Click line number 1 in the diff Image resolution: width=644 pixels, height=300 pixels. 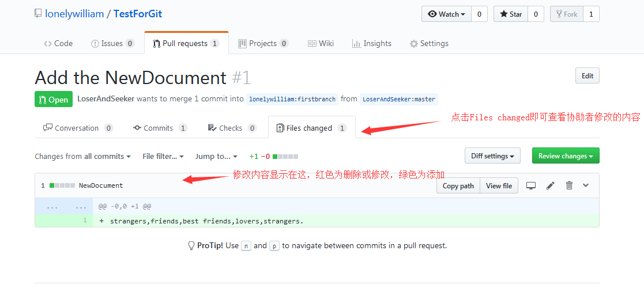tap(85, 221)
